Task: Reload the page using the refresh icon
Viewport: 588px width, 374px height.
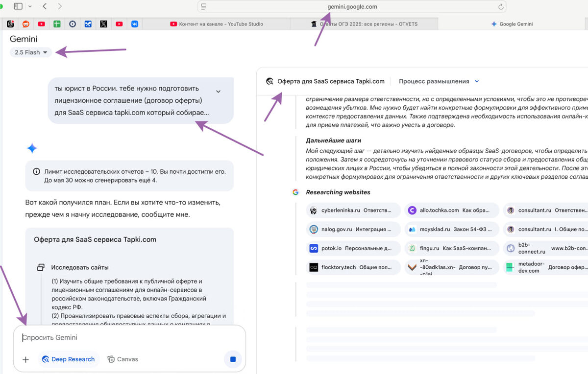Action: tap(500, 7)
